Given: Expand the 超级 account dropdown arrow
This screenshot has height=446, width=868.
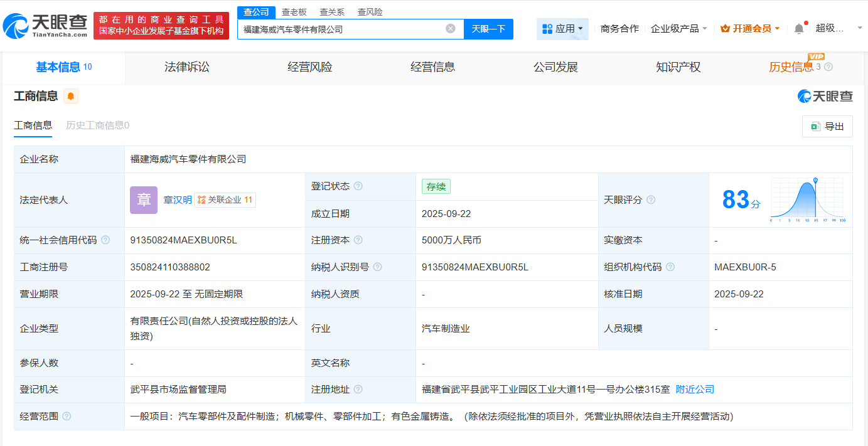Looking at the screenshot, I should tap(859, 28).
